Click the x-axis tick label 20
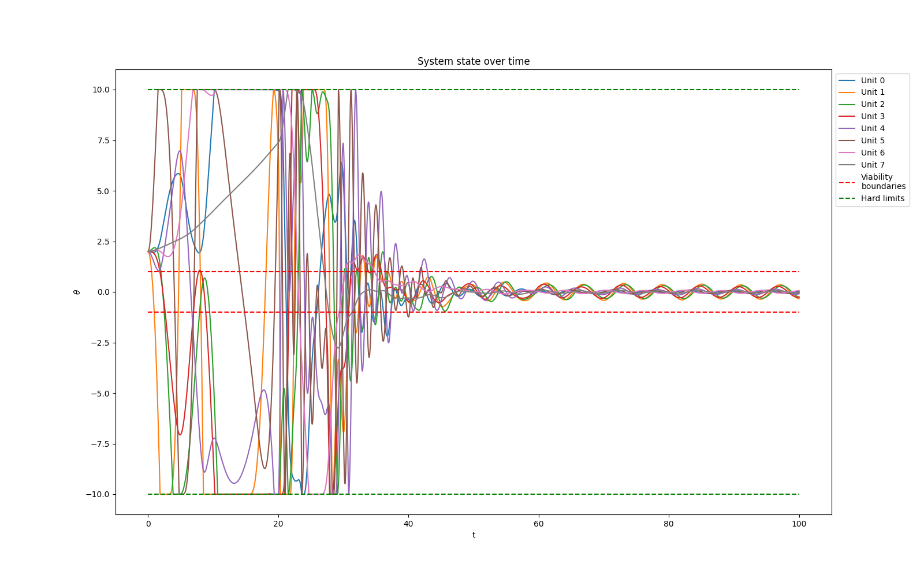The height and width of the screenshot is (578, 924). [x=278, y=524]
